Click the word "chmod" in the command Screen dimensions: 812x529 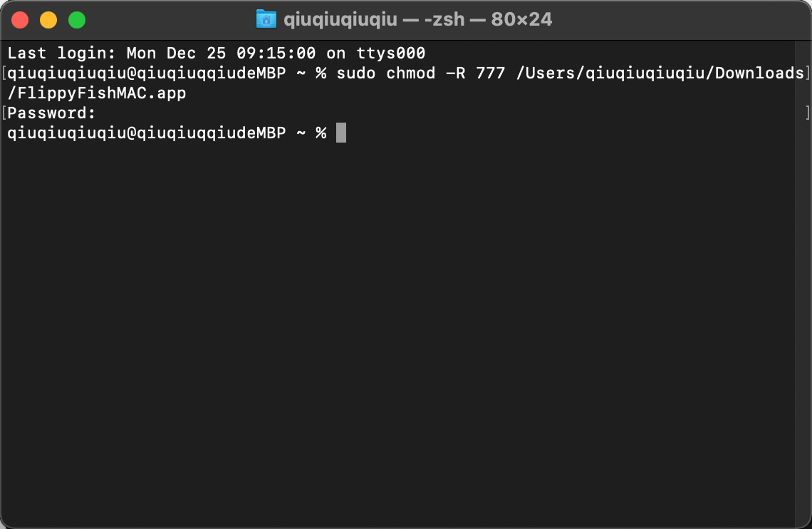click(411, 73)
